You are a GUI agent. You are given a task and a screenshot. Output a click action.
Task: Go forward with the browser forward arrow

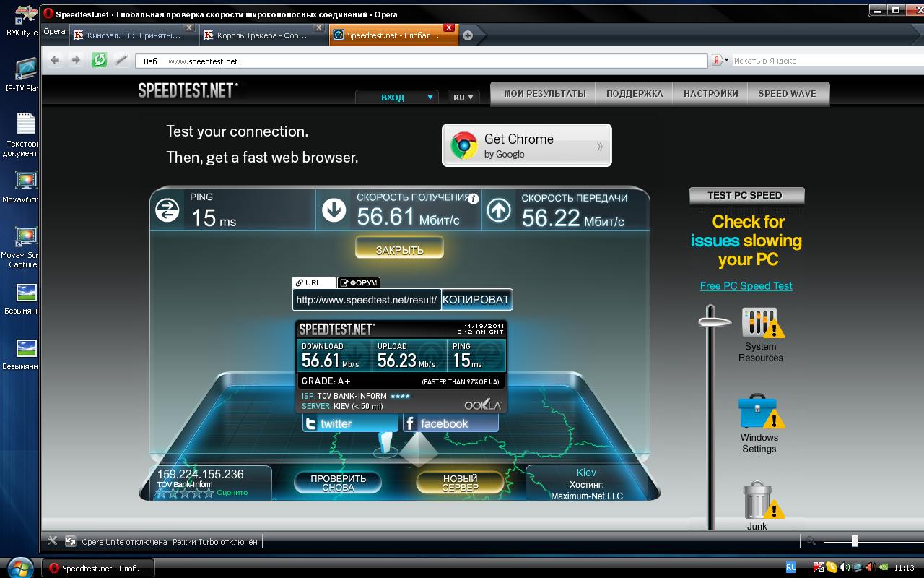pyautogui.click(x=76, y=61)
